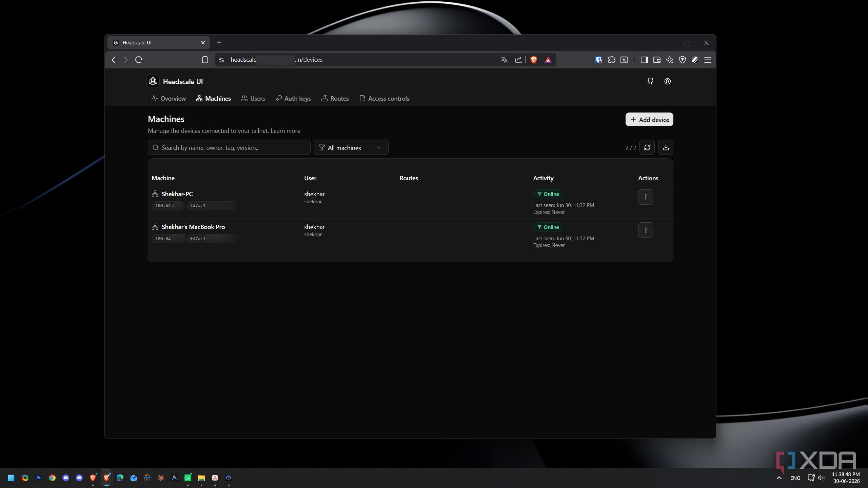Open Windows Start menu on taskbar
This screenshot has width=868, height=488.
(11, 478)
